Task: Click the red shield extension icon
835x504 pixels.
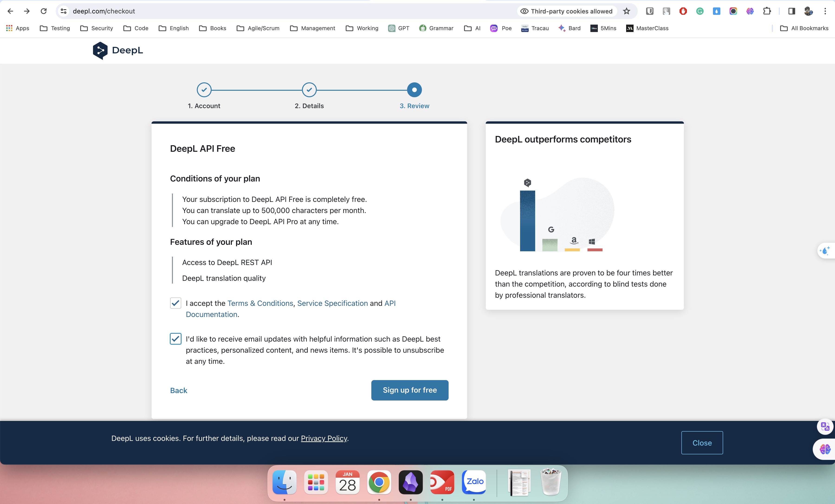Action: [683, 11]
